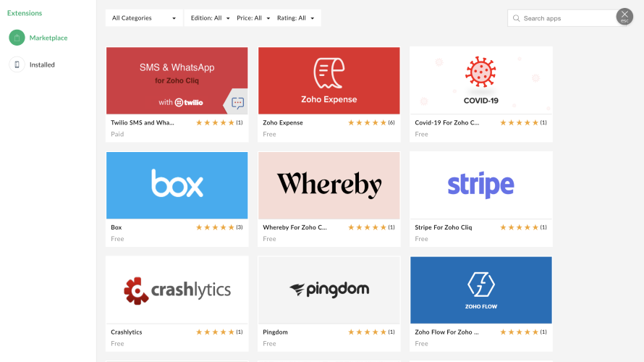Click the Free label under Whereby
This screenshot has height=362, width=644.
(269, 239)
